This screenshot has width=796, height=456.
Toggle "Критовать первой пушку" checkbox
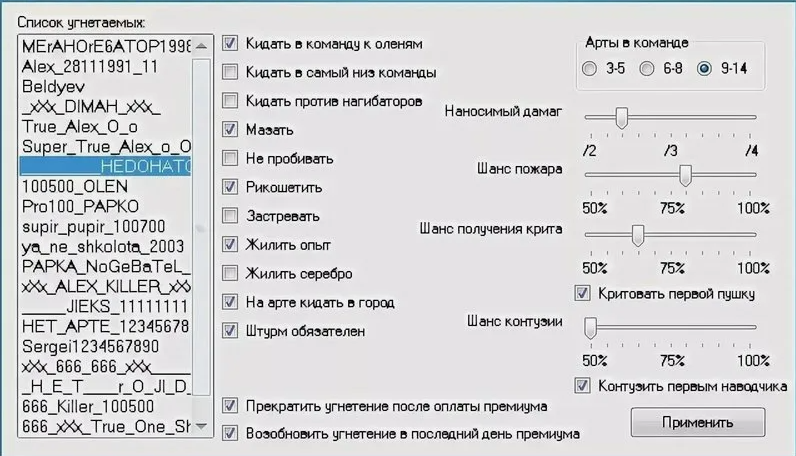[582, 293]
